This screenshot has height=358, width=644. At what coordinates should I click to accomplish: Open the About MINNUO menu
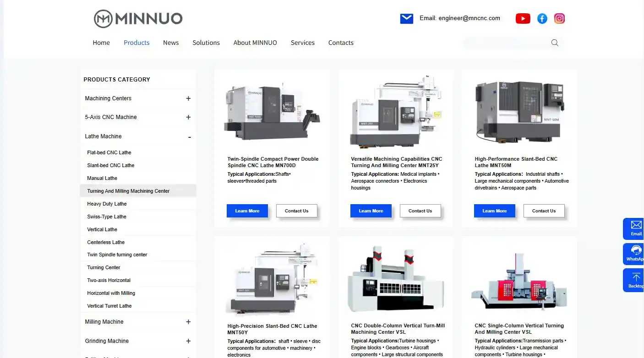pos(255,43)
